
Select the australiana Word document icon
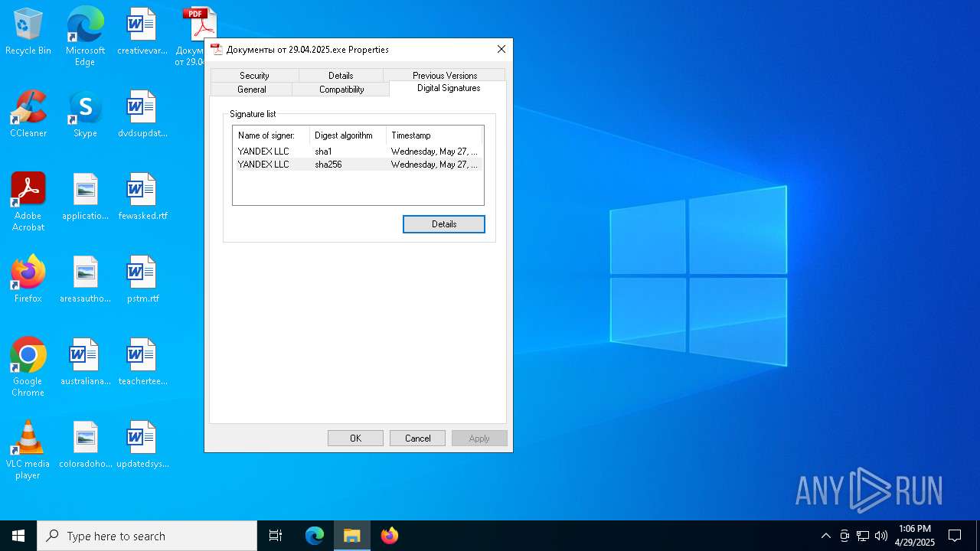click(85, 363)
